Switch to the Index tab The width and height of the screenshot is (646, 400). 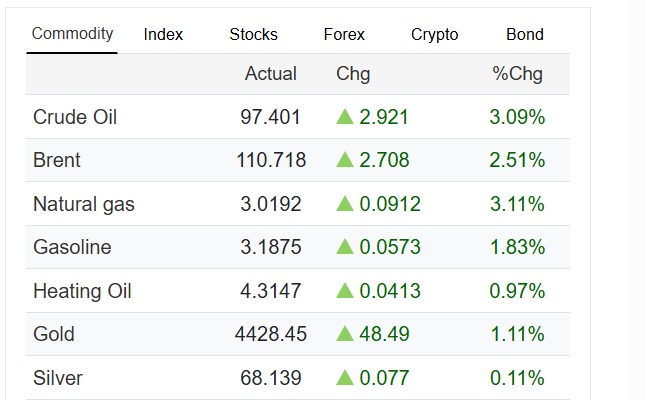click(x=163, y=34)
